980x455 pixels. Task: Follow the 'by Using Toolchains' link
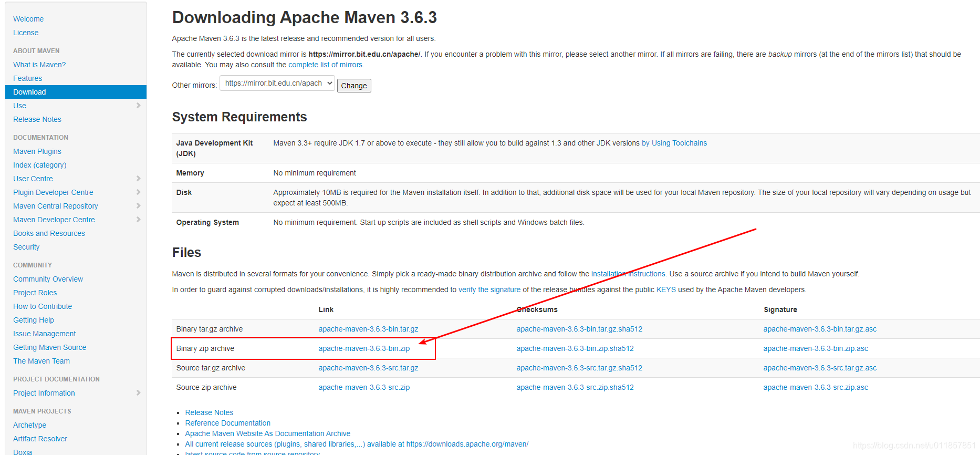674,143
